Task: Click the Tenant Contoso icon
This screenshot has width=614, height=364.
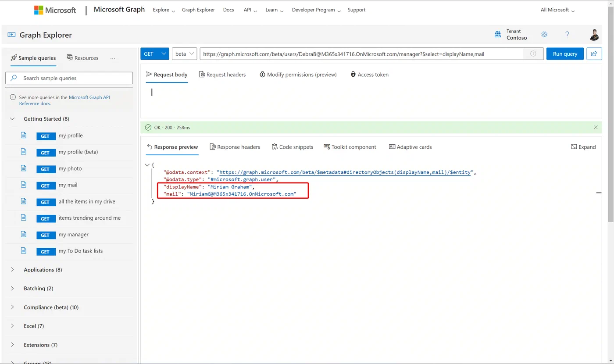Action: (498, 35)
